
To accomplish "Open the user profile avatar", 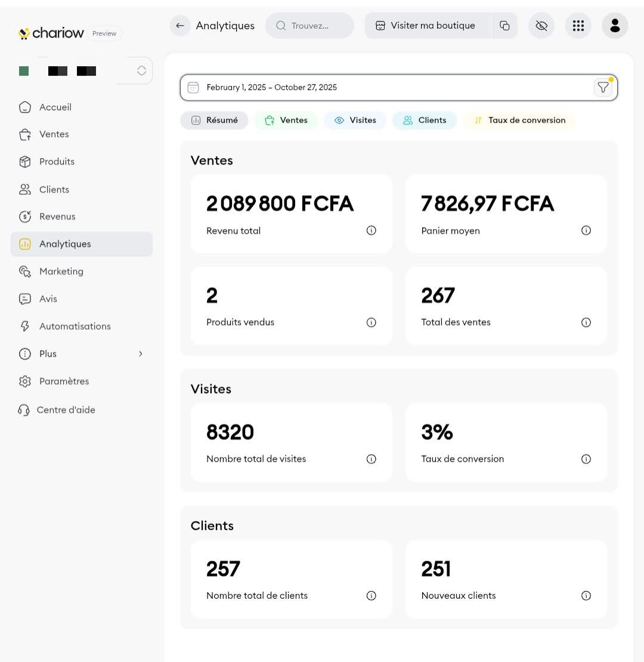I will click(615, 26).
